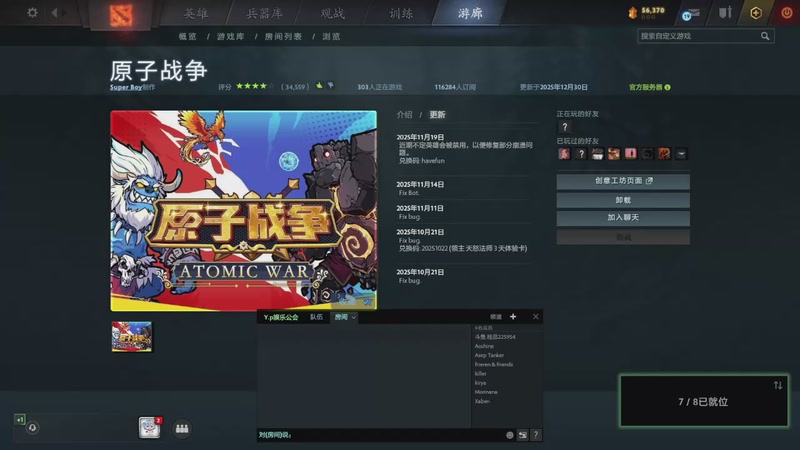Click the Dota 2 logo home button
Image resolution: width=800 pixels, height=450 pixels.
pyautogui.click(x=121, y=15)
